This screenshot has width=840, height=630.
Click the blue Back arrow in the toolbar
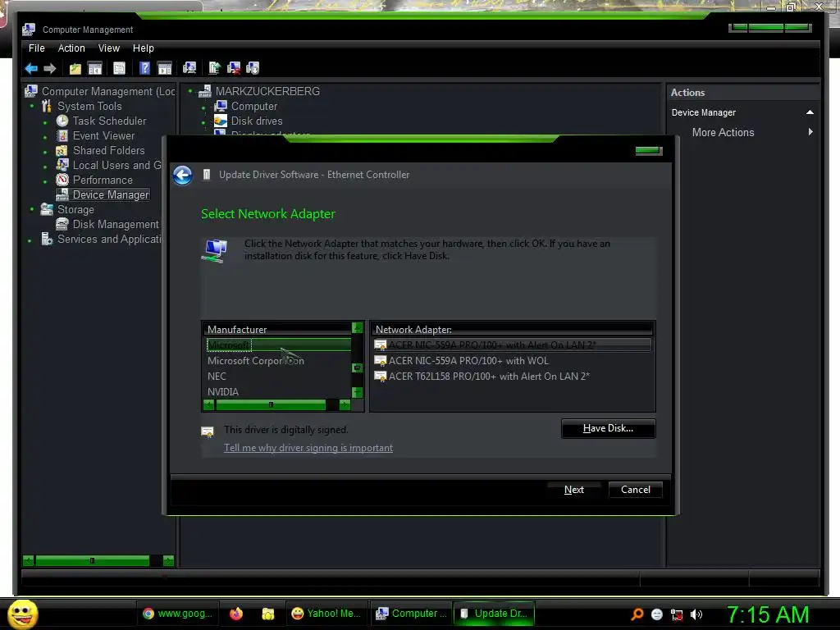pyautogui.click(x=31, y=68)
